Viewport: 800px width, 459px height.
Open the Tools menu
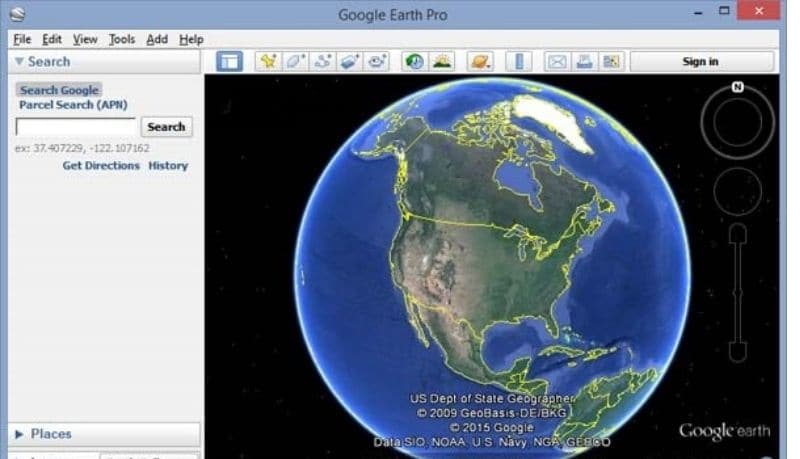point(121,39)
